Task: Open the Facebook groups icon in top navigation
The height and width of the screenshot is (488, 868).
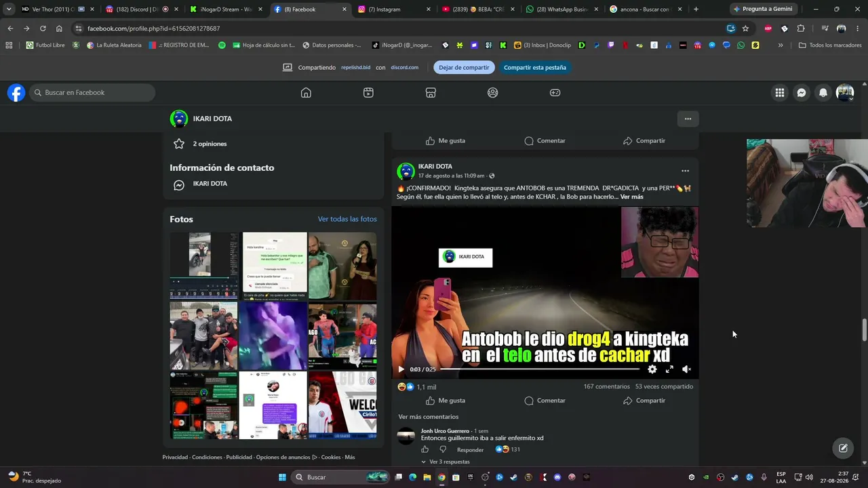Action: 493,93
